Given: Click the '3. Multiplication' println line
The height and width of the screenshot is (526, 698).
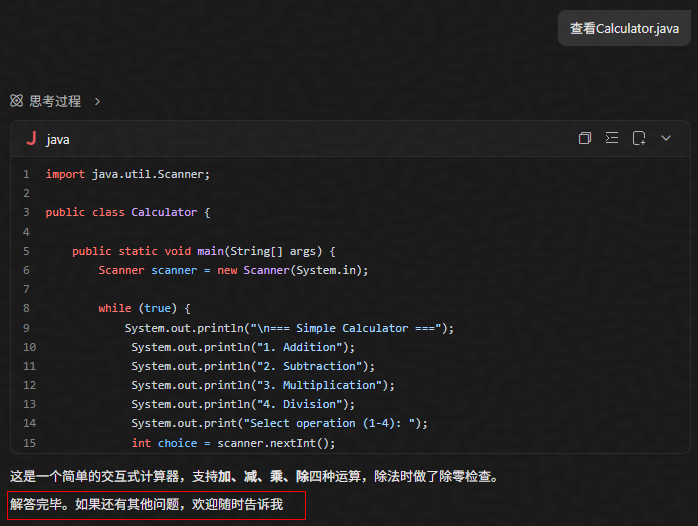Looking at the screenshot, I should [x=263, y=385].
